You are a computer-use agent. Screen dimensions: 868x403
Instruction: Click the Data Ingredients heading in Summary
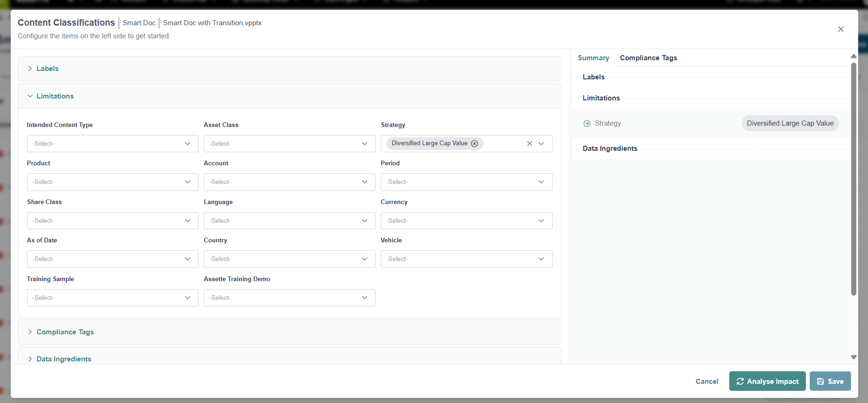610,148
